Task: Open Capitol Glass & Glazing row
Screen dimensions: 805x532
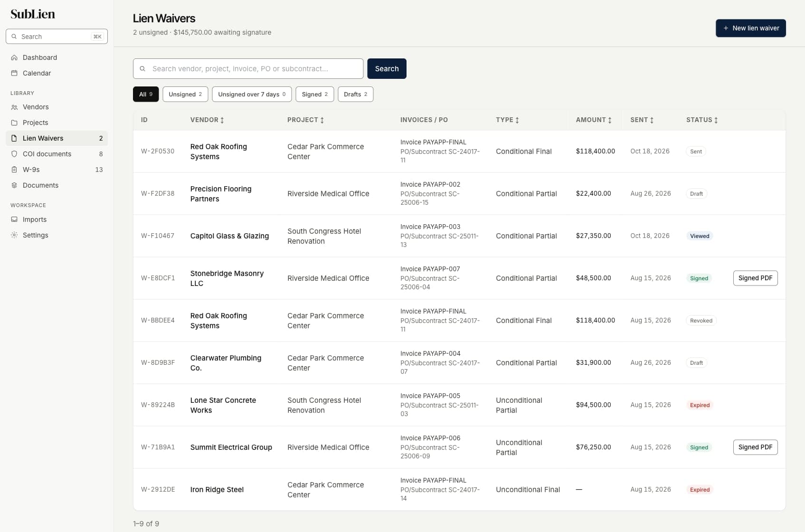Action: 459,236
